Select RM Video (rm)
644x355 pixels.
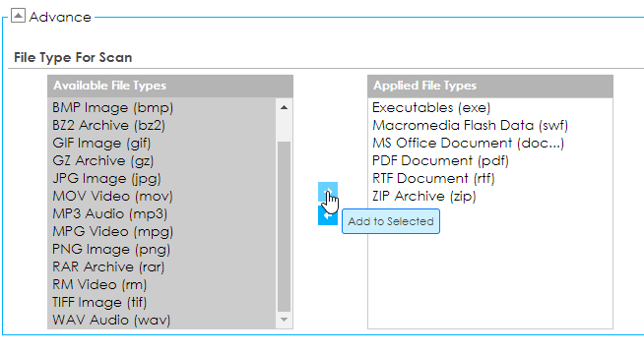tap(162, 284)
